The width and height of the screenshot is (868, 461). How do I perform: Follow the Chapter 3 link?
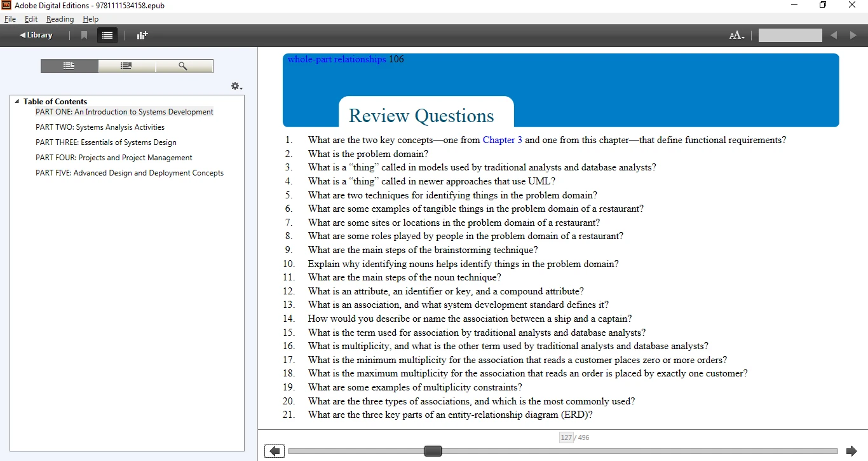coord(503,140)
